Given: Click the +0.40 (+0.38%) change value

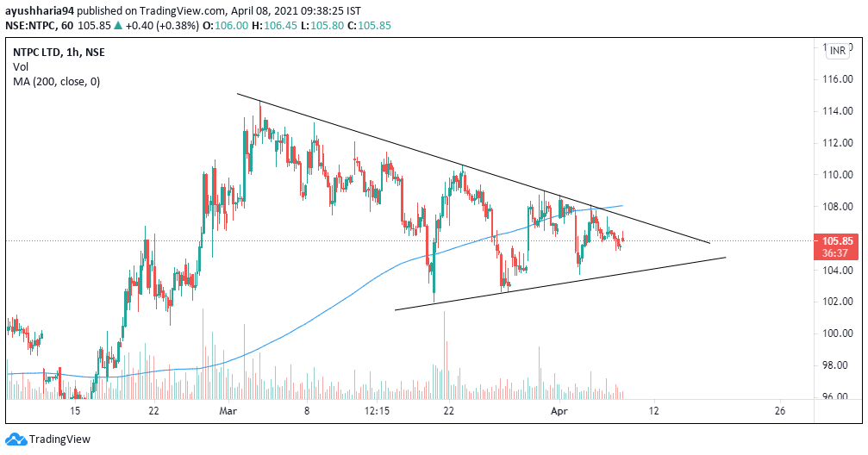Looking at the screenshot, I should pyautogui.click(x=162, y=26).
